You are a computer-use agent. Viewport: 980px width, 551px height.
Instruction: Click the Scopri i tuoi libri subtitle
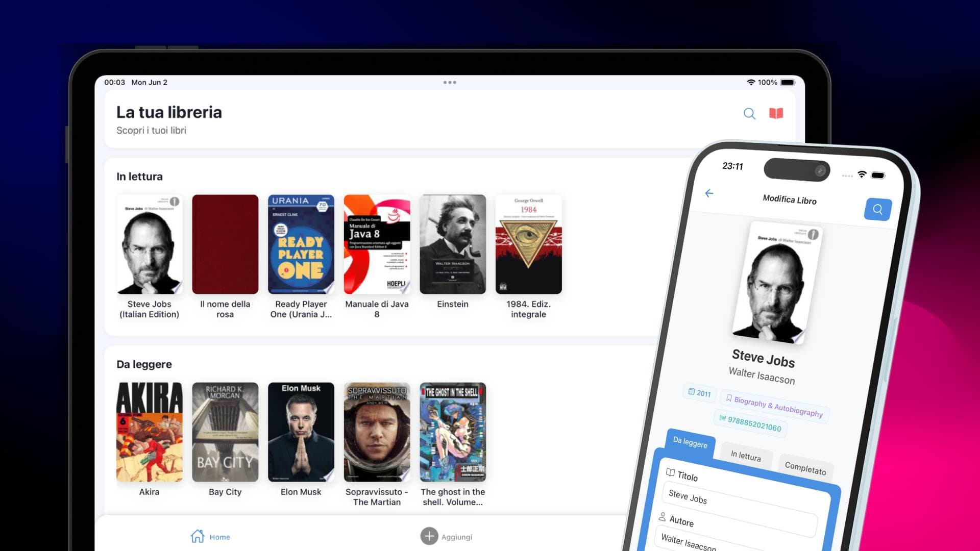(x=151, y=131)
